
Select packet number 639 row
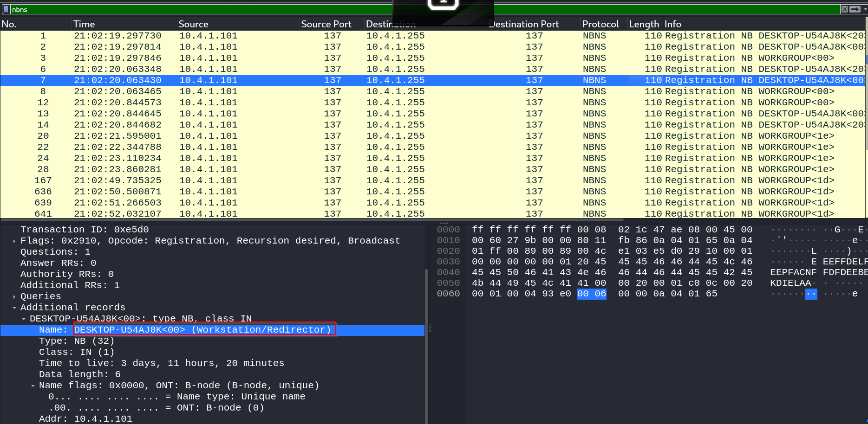point(432,203)
